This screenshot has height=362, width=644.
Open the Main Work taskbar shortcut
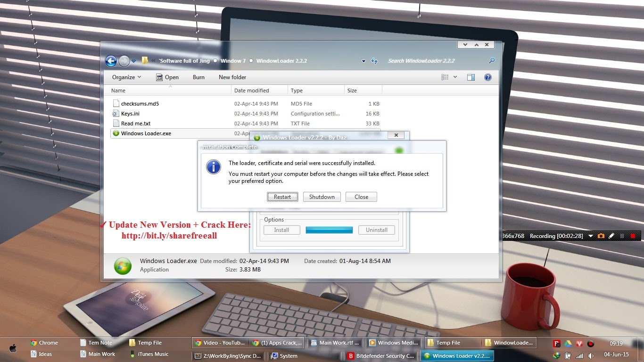[x=98, y=354]
